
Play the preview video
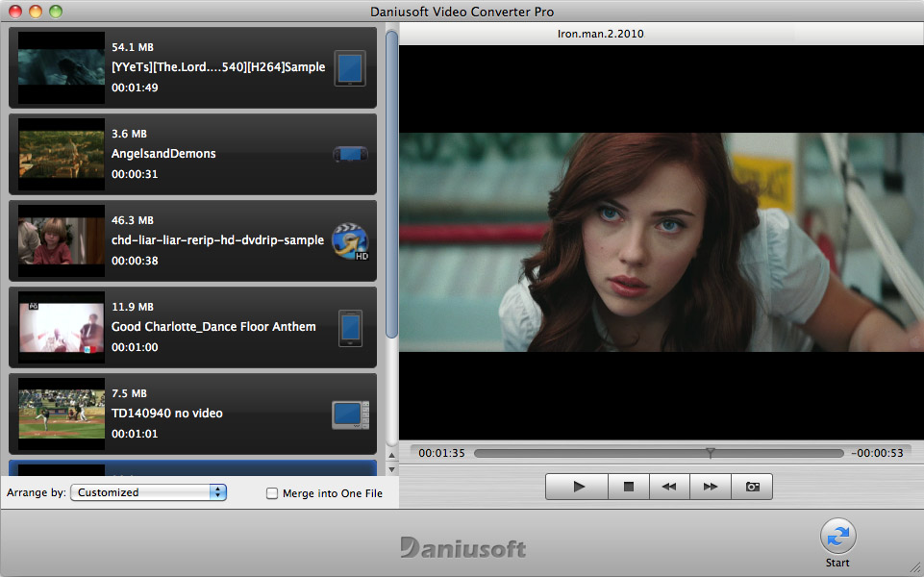coord(578,487)
